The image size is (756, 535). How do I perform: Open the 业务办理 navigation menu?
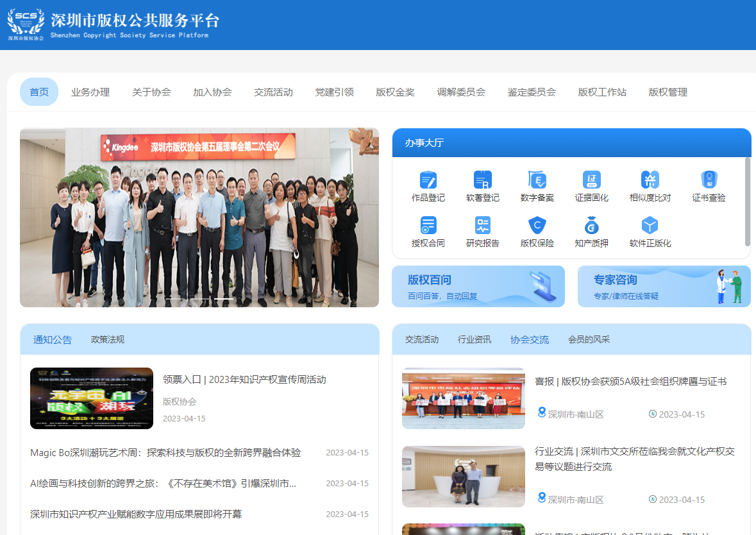coord(90,92)
